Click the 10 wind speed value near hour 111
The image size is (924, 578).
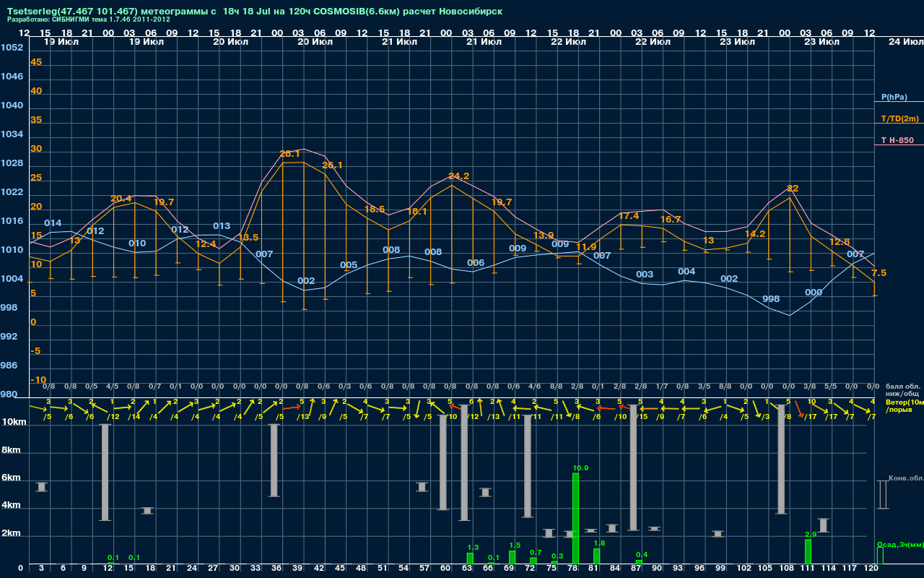(811, 401)
